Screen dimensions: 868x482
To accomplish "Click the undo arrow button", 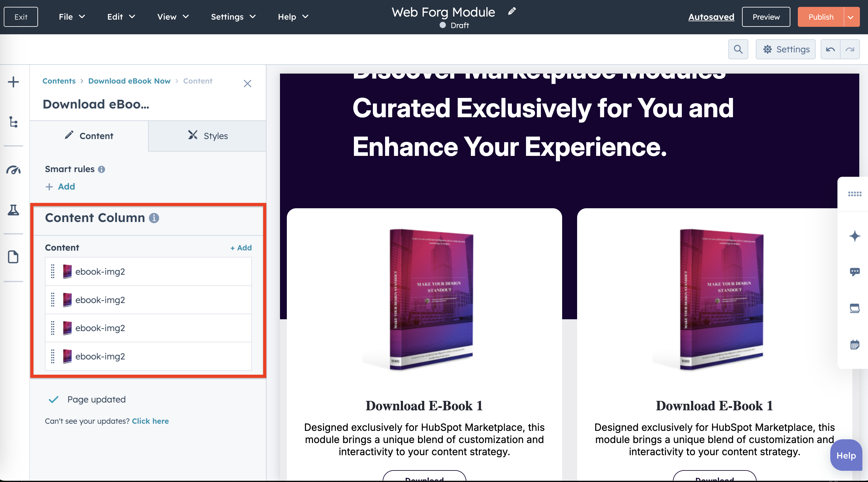I will [830, 49].
